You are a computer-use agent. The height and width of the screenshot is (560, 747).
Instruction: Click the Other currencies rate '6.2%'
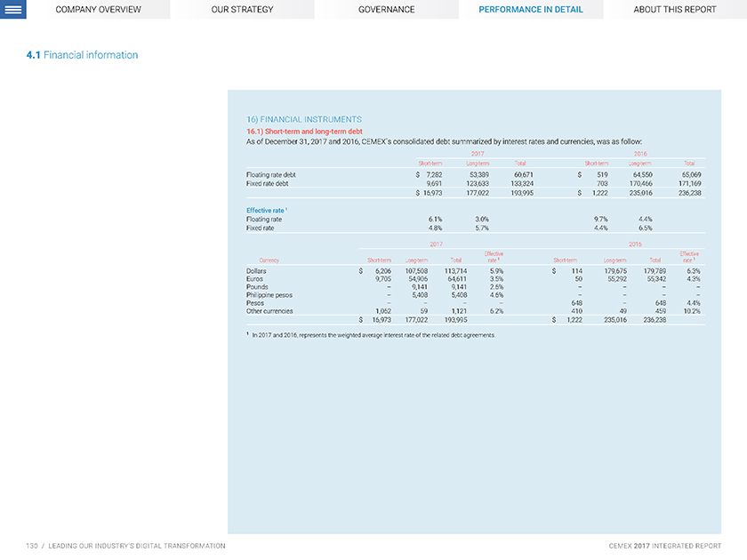[x=496, y=311]
